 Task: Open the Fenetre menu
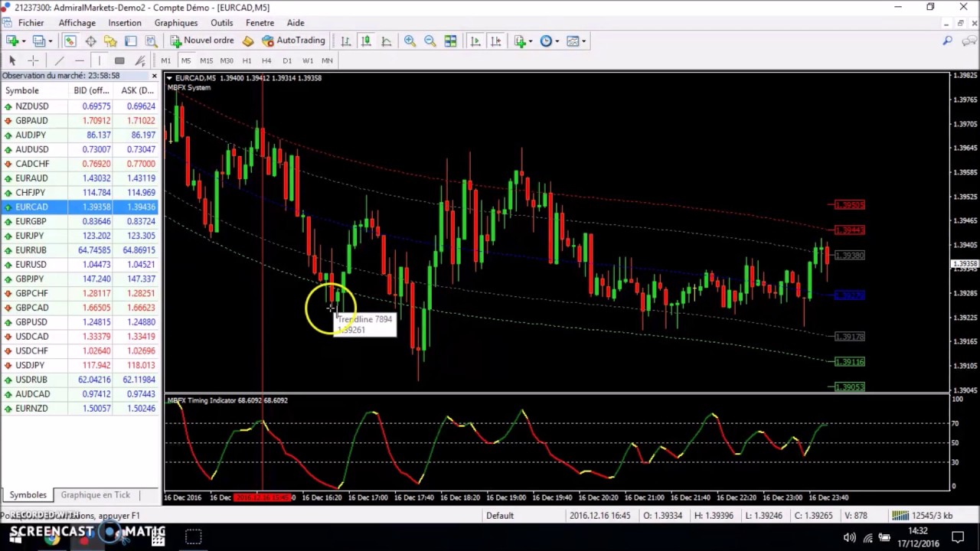click(260, 23)
